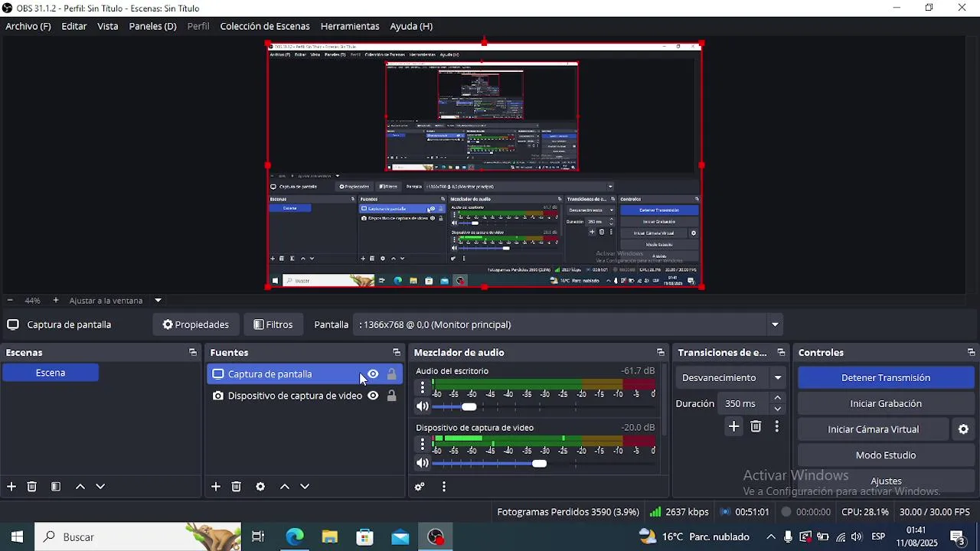Move source down in Fuentes
980x551 pixels.
(305, 487)
